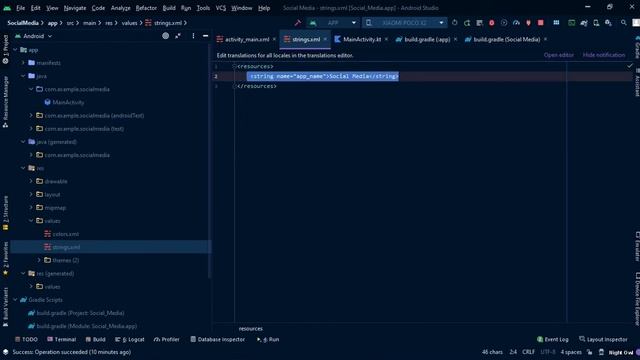Click the Make Project hammer icon
This screenshot has height=360, width=640.
pos(298,23)
